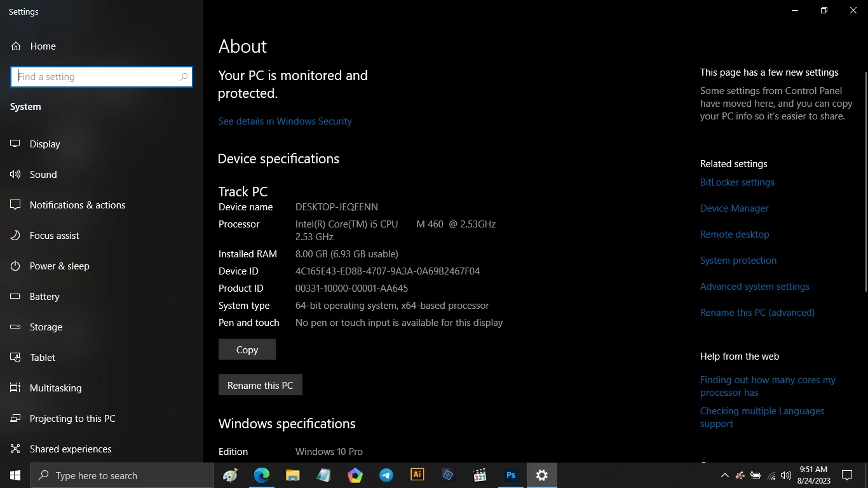This screenshot has height=488, width=868.
Task: Open the Action Center notifications icon
Action: tap(846, 475)
